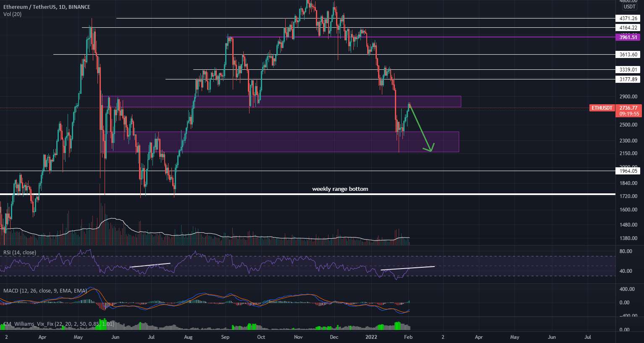
Task: Click the 1600.00 price axis tick
Action: point(628,210)
